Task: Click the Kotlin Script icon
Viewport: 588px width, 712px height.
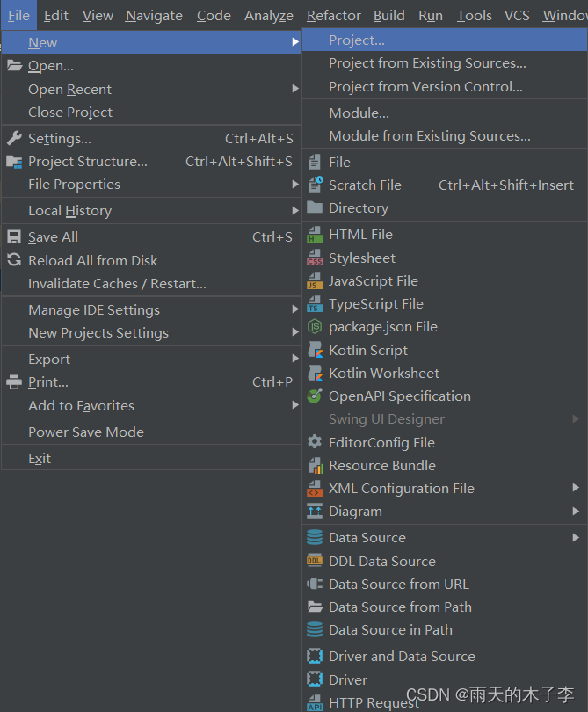Action: pyautogui.click(x=315, y=350)
